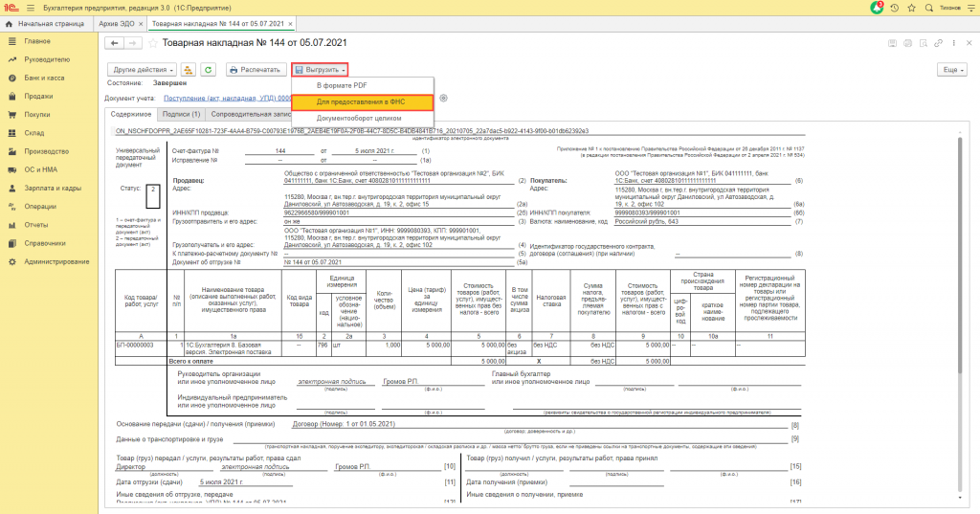Click the Статус box with value 2
This screenshot has height=514, width=980.
[x=152, y=195]
